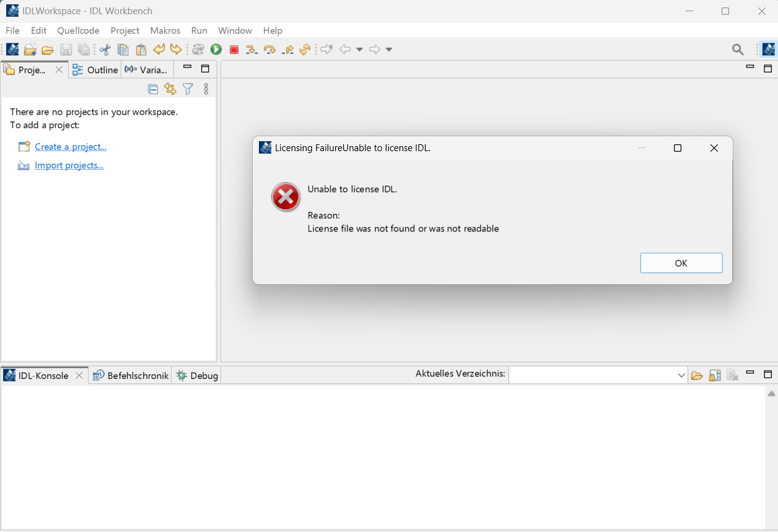Open the Project menu

[x=125, y=30]
